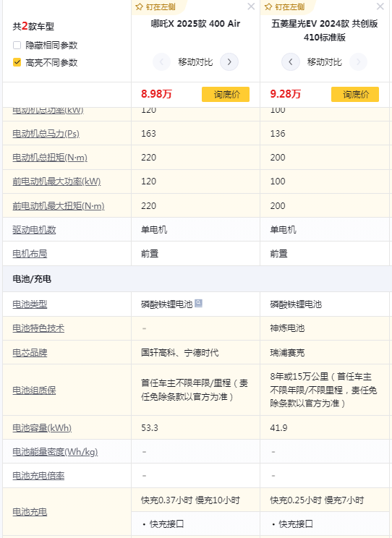Screen dimensions: 392x538
Task: Click 瑞浦赛克 cell brand text
Action: pyautogui.click(x=287, y=353)
